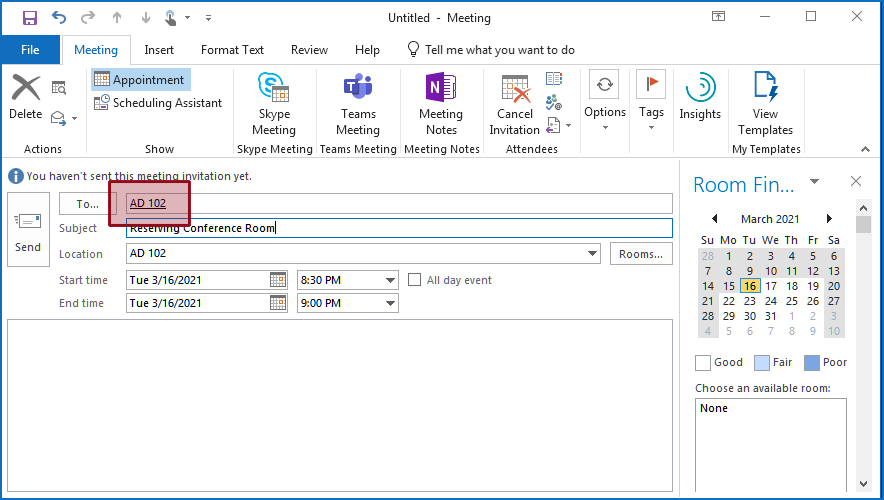Enable the All day event checkbox
884x500 pixels.
point(415,280)
